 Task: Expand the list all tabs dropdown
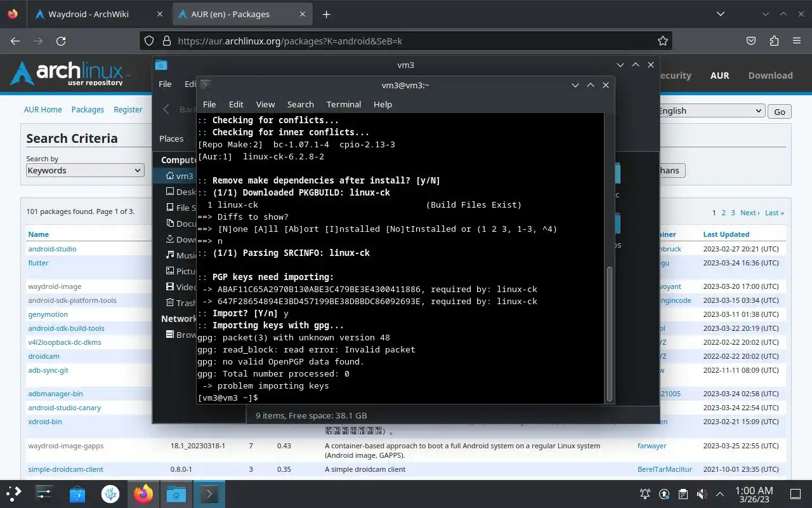721,14
